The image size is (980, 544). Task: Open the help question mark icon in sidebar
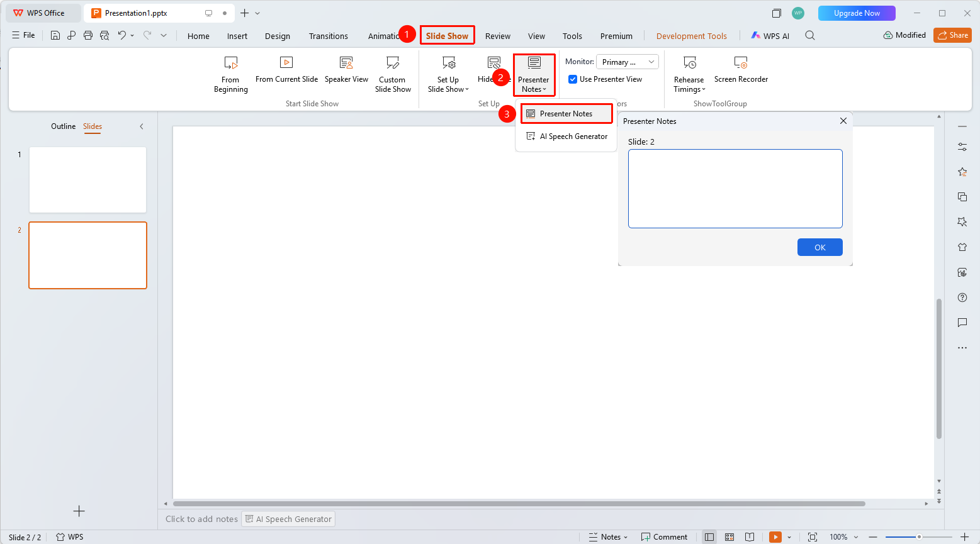pos(962,297)
